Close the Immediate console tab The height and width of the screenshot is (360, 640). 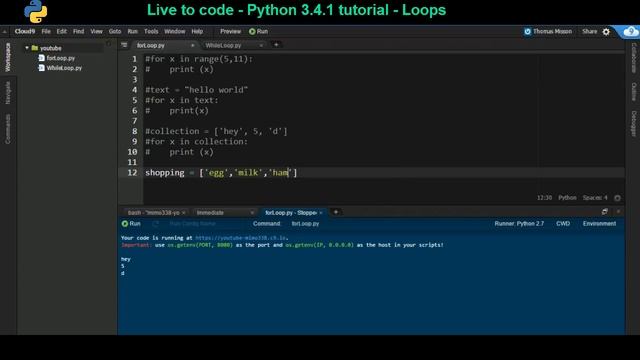tap(252, 213)
